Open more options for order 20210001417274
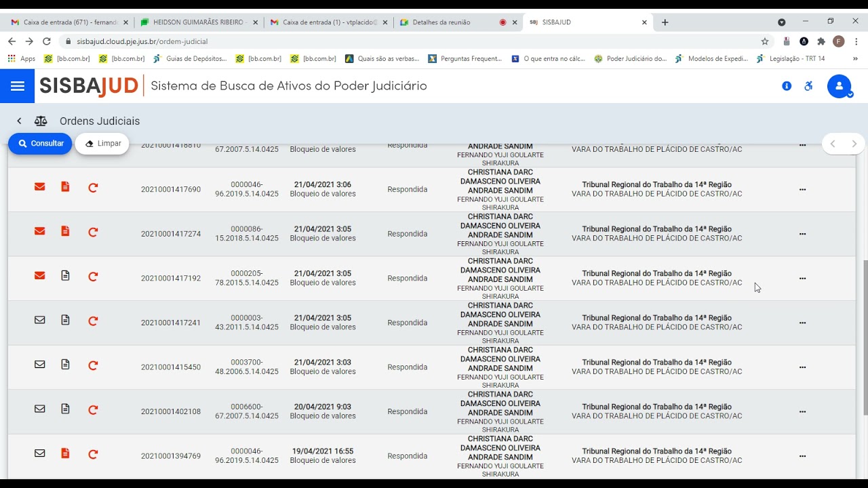This screenshot has width=868, height=488. click(x=802, y=234)
